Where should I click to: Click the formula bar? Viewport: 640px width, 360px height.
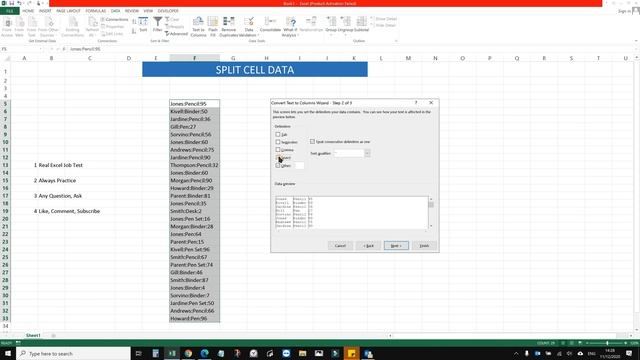[x=351, y=49]
